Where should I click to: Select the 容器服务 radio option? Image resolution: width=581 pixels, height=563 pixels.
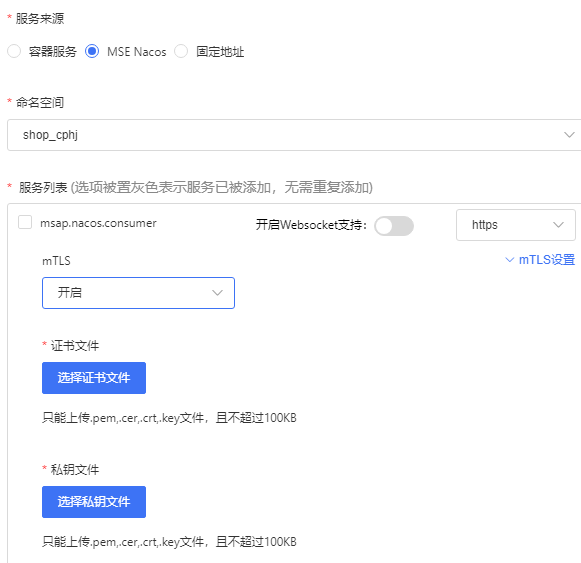14,51
